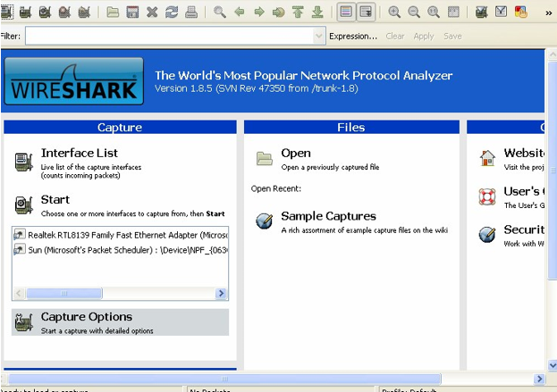557x392 pixels.
Task: Click the Clear filter button
Action: click(x=395, y=37)
